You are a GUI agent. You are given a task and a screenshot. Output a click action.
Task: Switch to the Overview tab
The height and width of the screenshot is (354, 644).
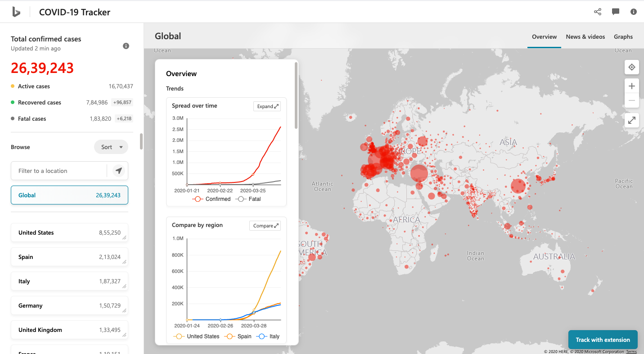(x=544, y=37)
